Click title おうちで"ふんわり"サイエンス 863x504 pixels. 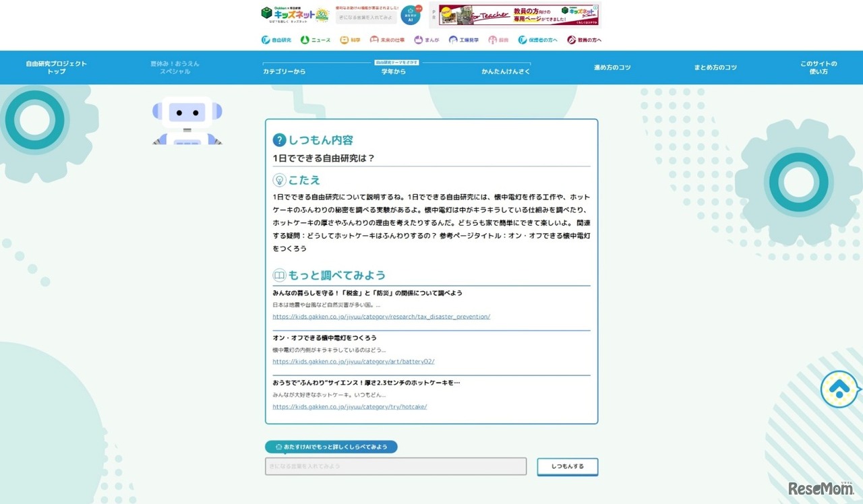click(x=366, y=383)
